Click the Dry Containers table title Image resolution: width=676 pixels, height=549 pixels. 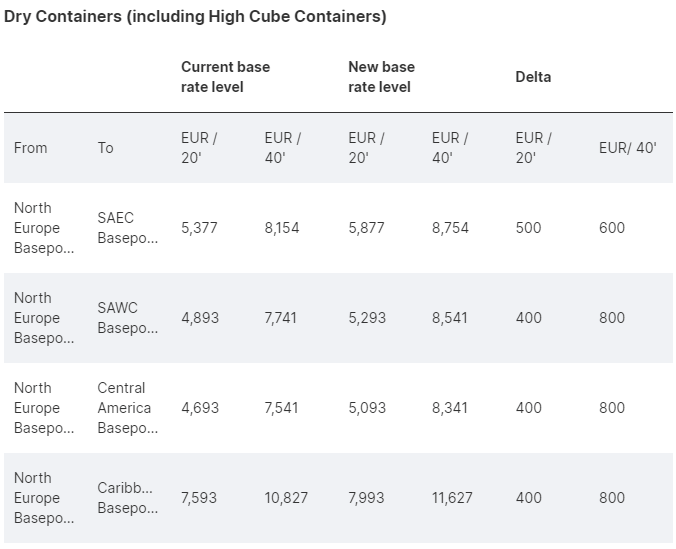[195, 17]
